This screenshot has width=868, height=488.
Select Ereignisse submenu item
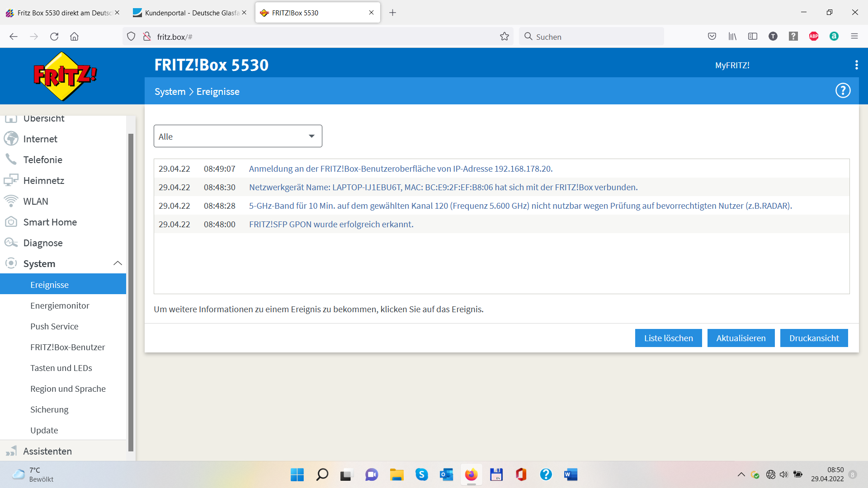[x=63, y=285]
